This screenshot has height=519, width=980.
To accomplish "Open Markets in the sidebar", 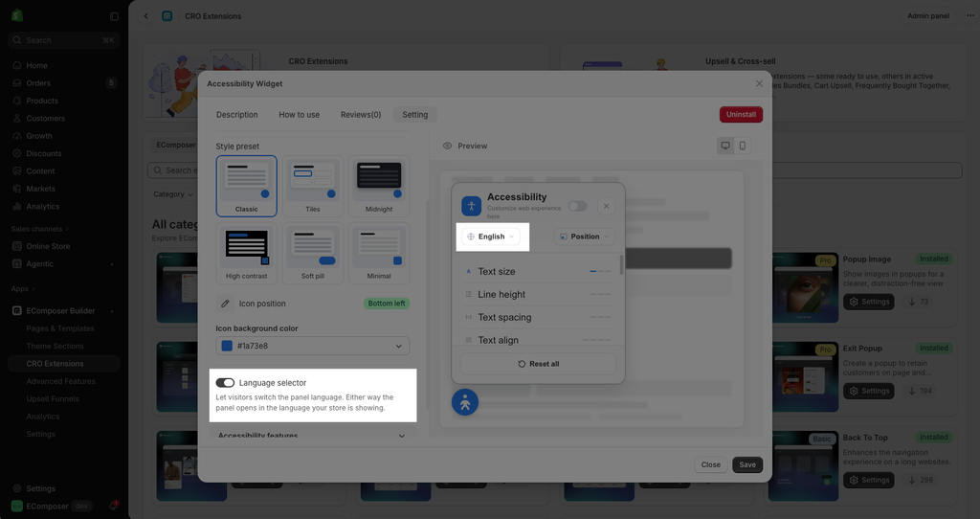I will click(40, 189).
